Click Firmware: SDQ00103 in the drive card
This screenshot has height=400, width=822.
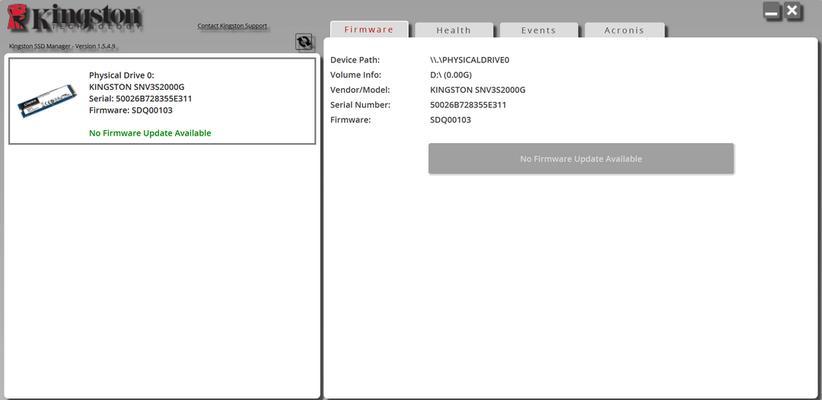click(131, 110)
